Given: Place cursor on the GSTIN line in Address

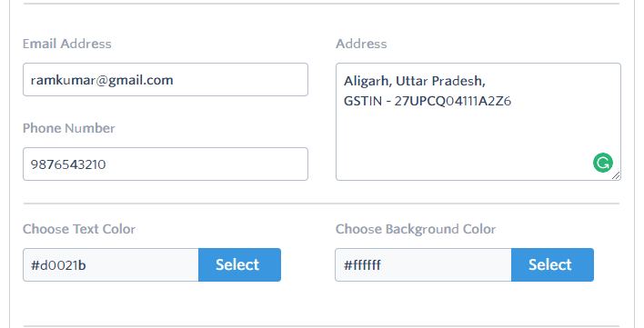Looking at the screenshot, I should [428, 101].
